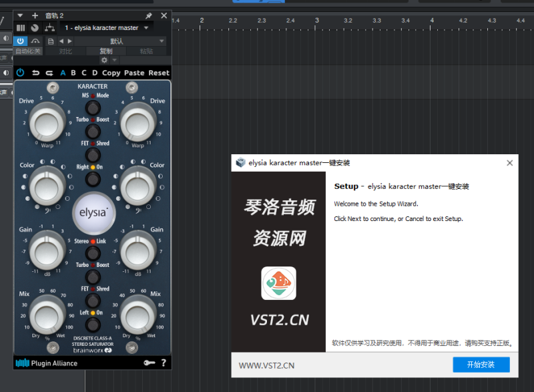Click the undo arrow in karacter toolbar
This screenshot has height=392, width=534.
tap(35, 73)
